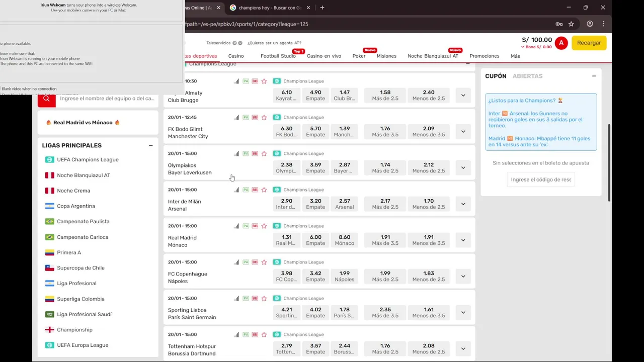Click the Brazil flag beside Campeonato Paulista

tap(49, 222)
